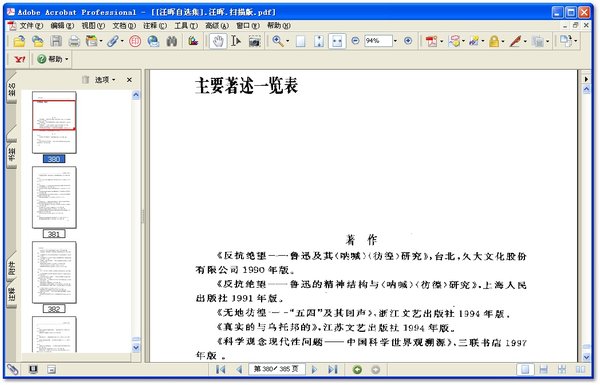This screenshot has width=600, height=385.
Task: Select the text Select tool
Action: click(236, 41)
